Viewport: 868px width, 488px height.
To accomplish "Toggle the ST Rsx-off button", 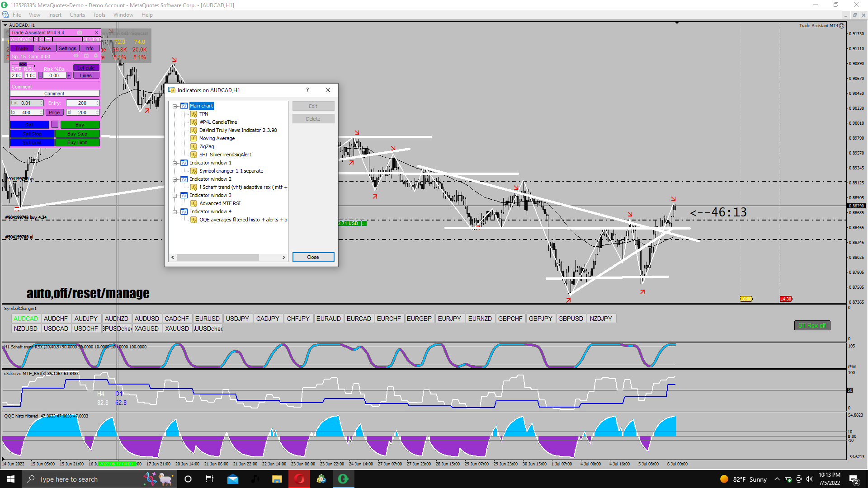I will 812,325.
